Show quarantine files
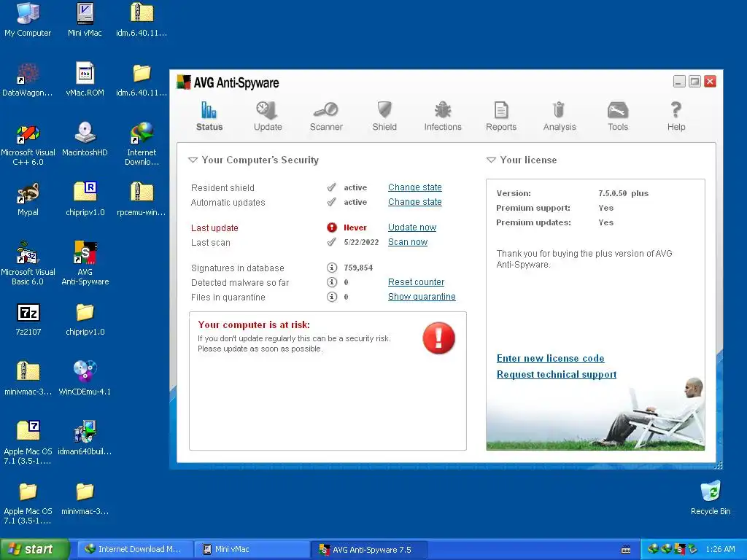The width and height of the screenshot is (747, 560). pyautogui.click(x=422, y=297)
